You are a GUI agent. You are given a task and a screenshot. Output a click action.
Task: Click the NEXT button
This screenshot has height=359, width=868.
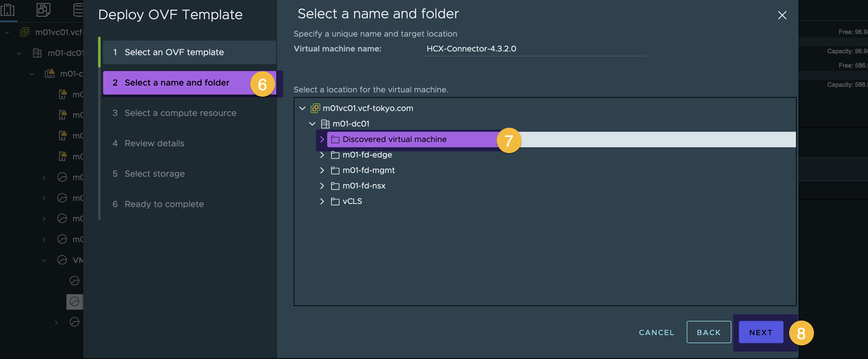[x=761, y=332]
